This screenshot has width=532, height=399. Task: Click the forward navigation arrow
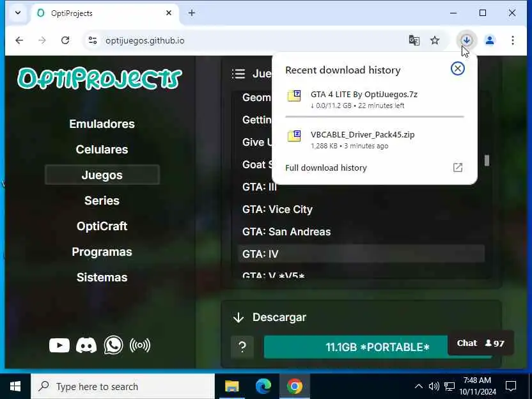coord(42,40)
